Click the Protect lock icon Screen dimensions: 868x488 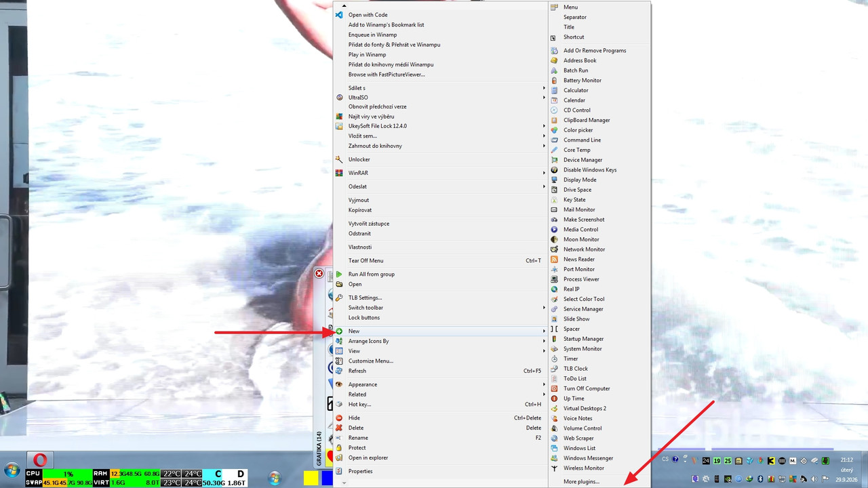339,448
